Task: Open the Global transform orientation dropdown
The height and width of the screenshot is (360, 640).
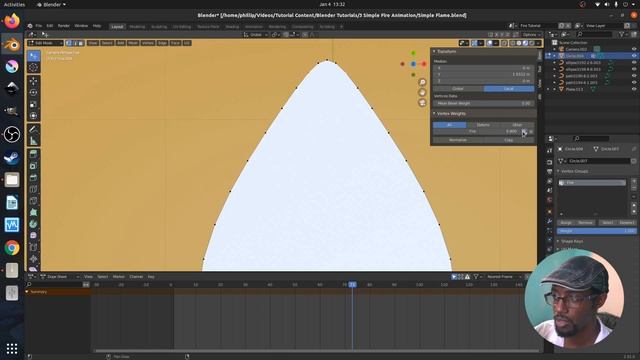Action: (256, 35)
